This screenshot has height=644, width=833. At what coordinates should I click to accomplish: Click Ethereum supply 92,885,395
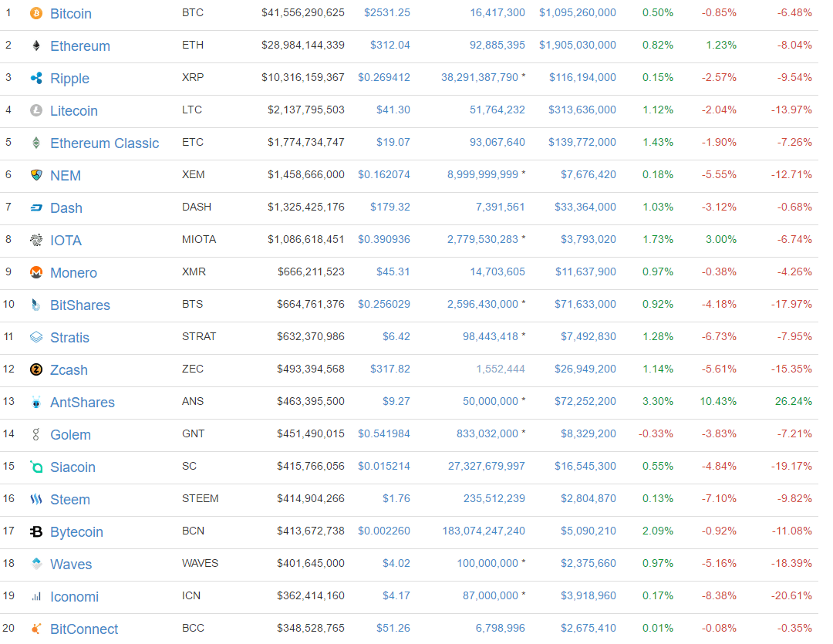pyautogui.click(x=497, y=46)
